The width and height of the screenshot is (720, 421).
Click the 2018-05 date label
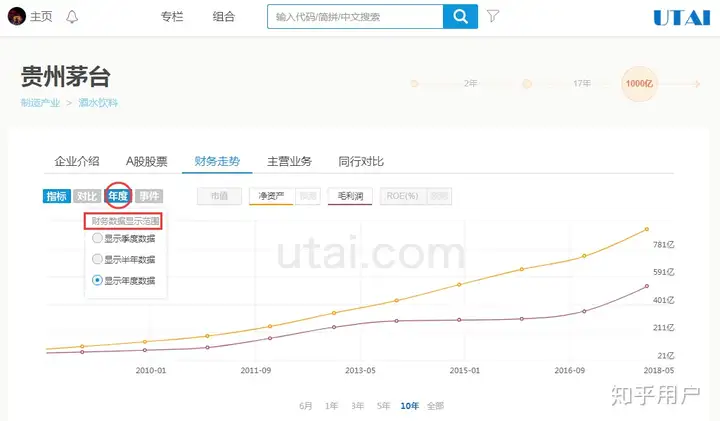tap(658, 370)
